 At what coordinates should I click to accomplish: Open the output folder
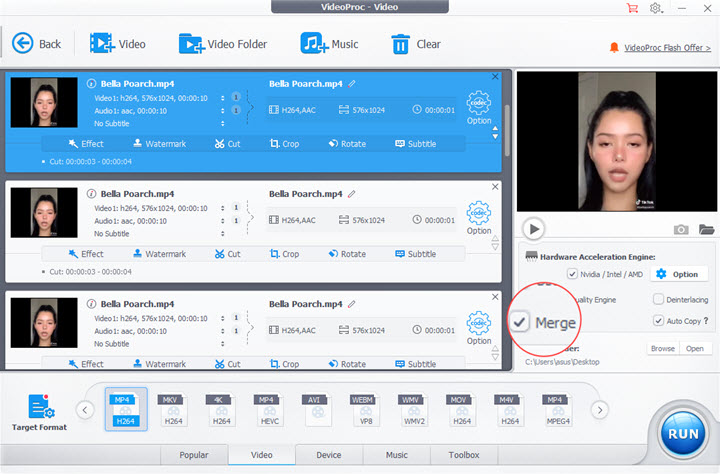click(x=695, y=349)
